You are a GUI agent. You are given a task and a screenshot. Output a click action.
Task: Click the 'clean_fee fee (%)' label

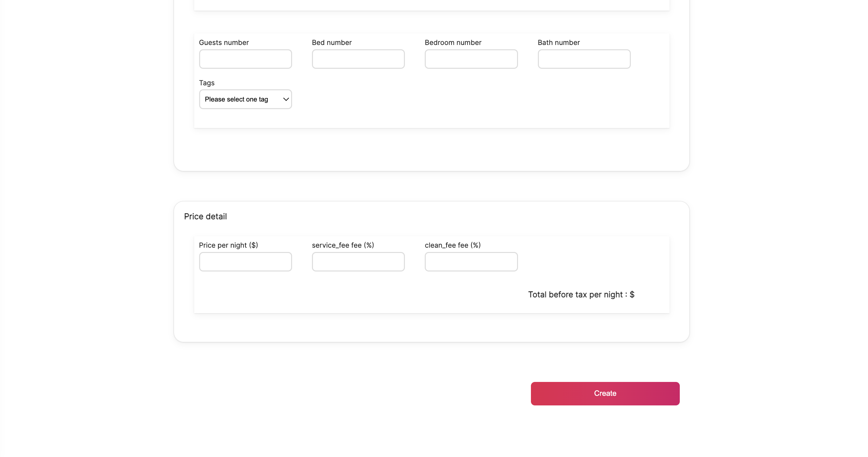click(x=453, y=245)
